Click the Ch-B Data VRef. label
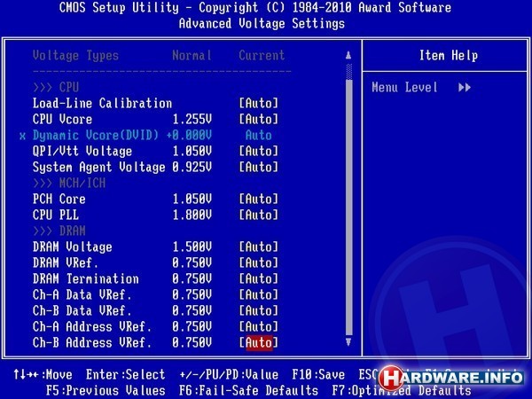This screenshot has width=532, height=399. [82, 310]
